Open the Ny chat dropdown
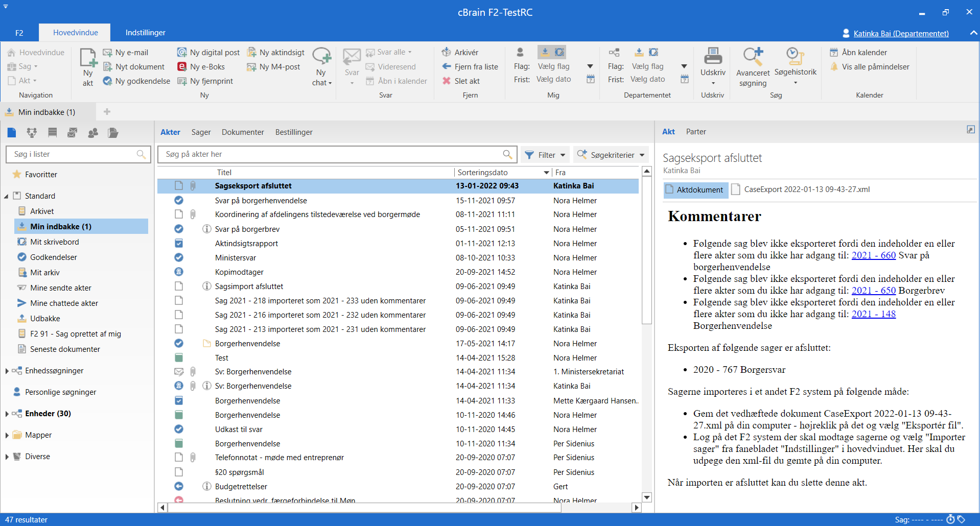Viewport: 980px width, 526px height. [x=322, y=67]
